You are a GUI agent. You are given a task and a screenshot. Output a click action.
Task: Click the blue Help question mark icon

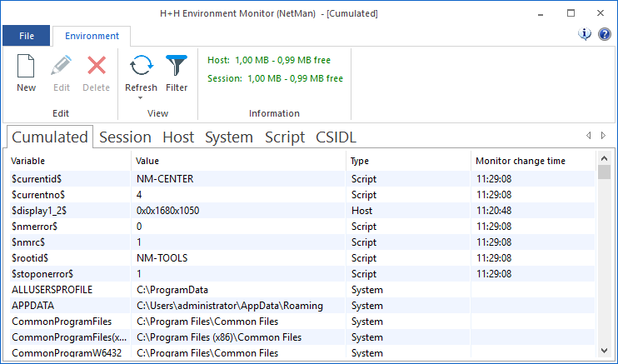[605, 34]
